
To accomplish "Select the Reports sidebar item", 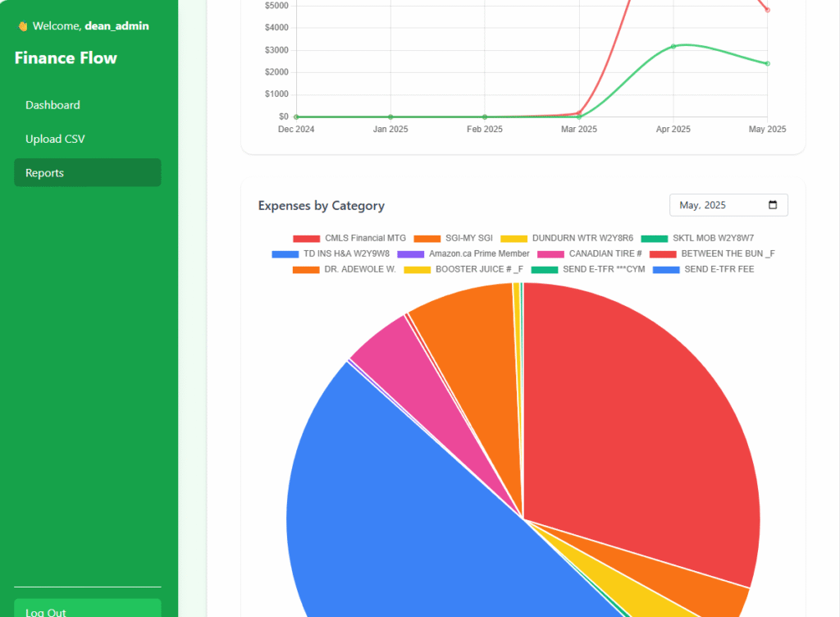I will (87, 172).
